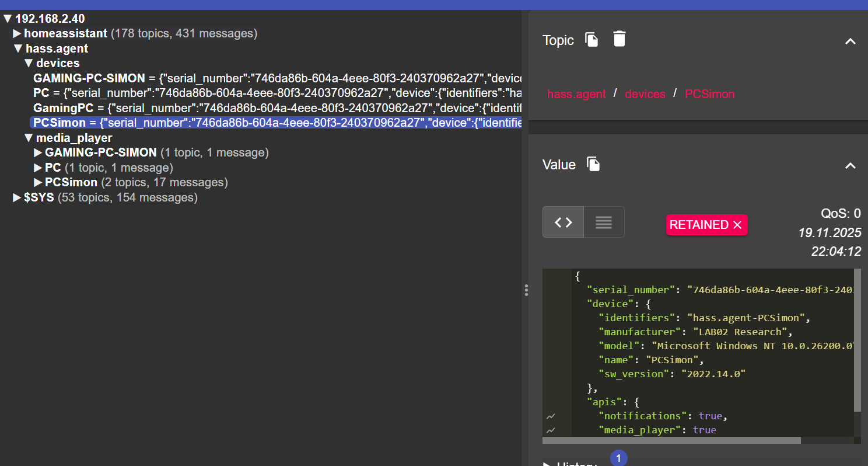This screenshot has width=868, height=466.
Task: Collapse the devices topic node
Action: tap(29, 63)
